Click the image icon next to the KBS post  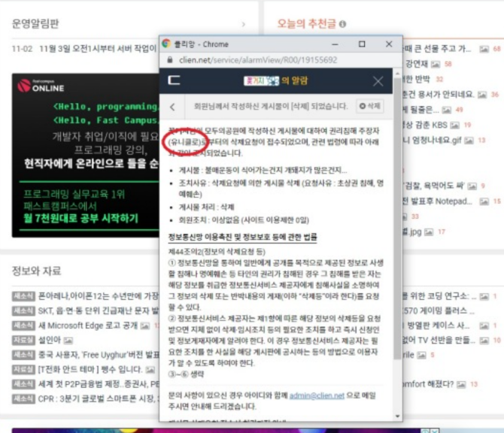pyautogui.click(x=454, y=125)
